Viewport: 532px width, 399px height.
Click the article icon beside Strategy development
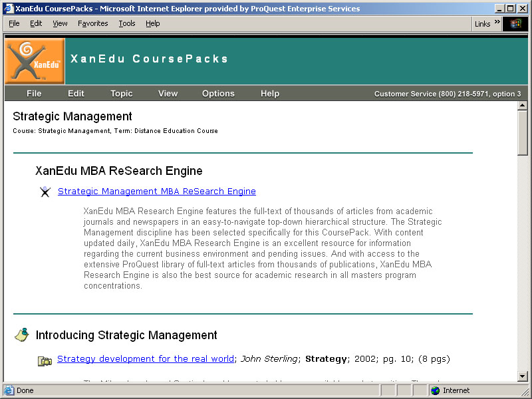point(45,361)
